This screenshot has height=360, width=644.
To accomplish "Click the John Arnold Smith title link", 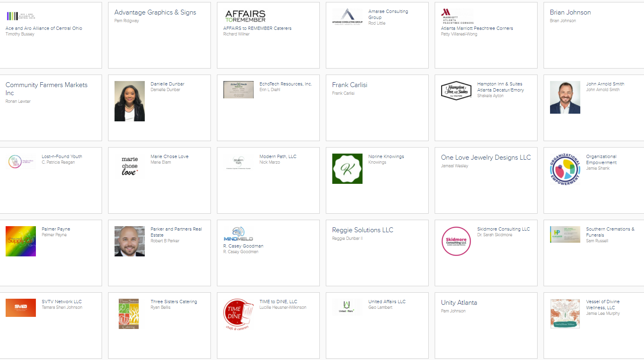I will 605,84.
